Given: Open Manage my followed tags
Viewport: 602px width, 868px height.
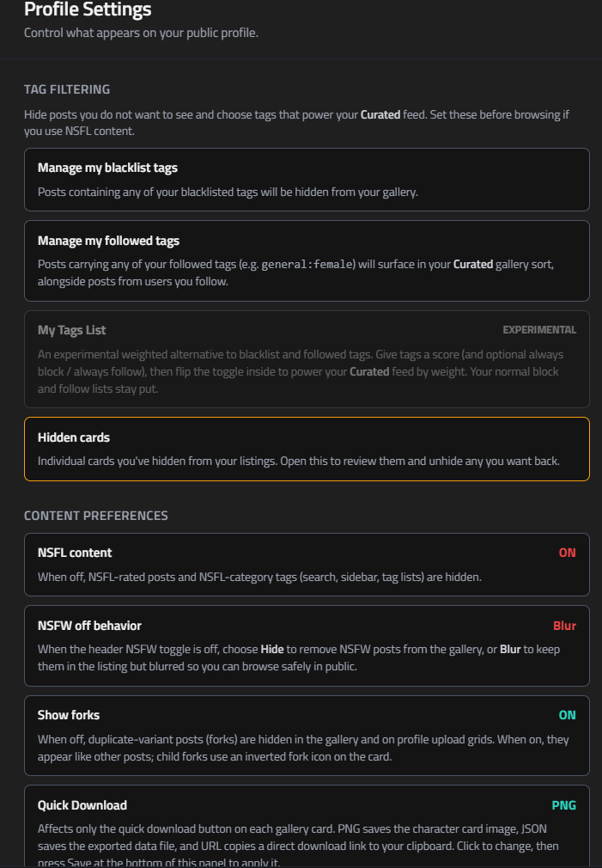Looking at the screenshot, I should [307, 260].
